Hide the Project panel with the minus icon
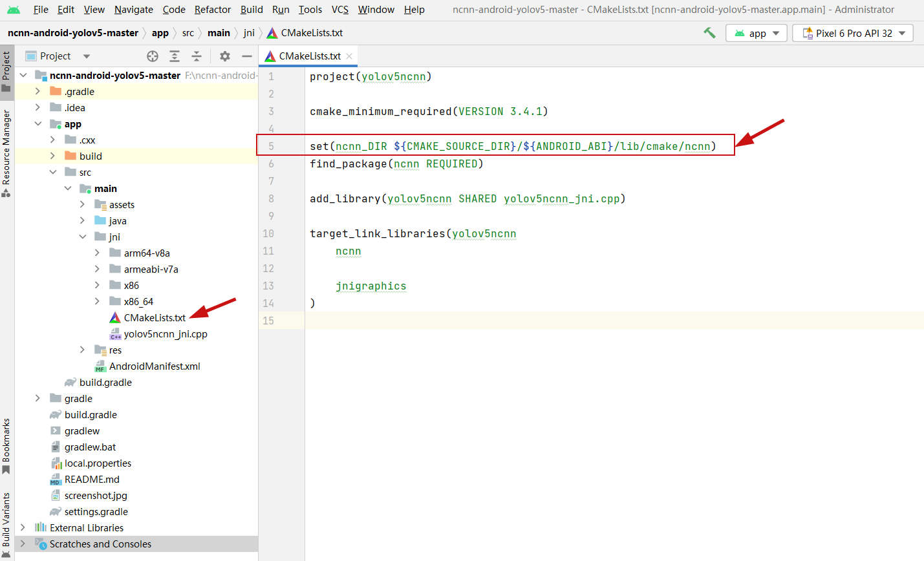Viewport: 924px width, 561px height. [x=247, y=56]
